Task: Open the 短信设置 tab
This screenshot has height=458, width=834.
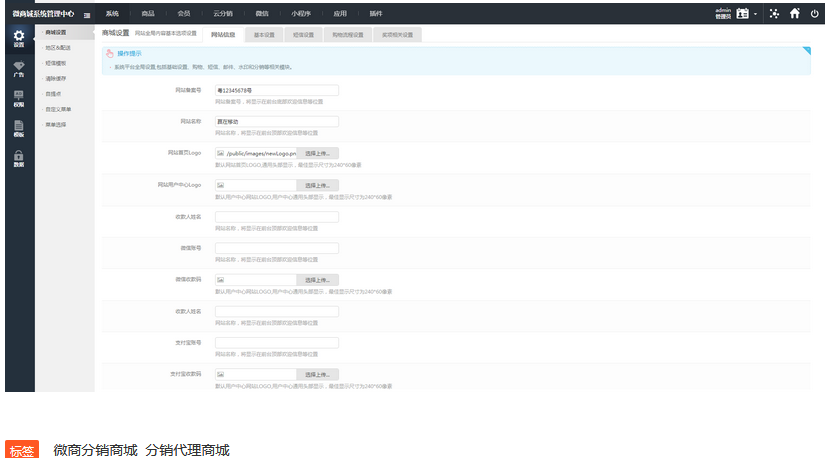Action: point(302,34)
